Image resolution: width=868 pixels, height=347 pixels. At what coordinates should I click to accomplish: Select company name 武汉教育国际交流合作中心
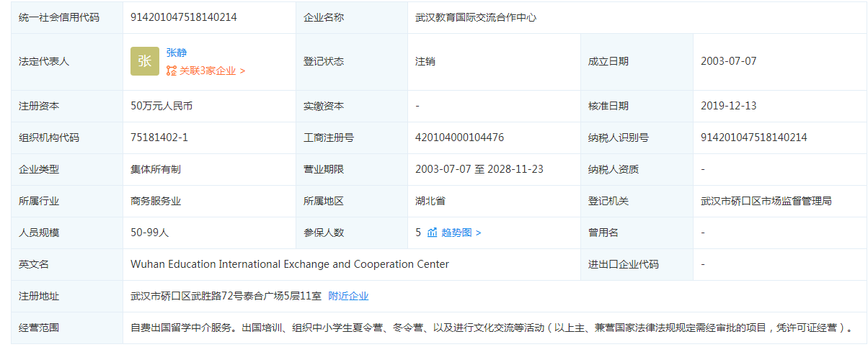[476, 17]
